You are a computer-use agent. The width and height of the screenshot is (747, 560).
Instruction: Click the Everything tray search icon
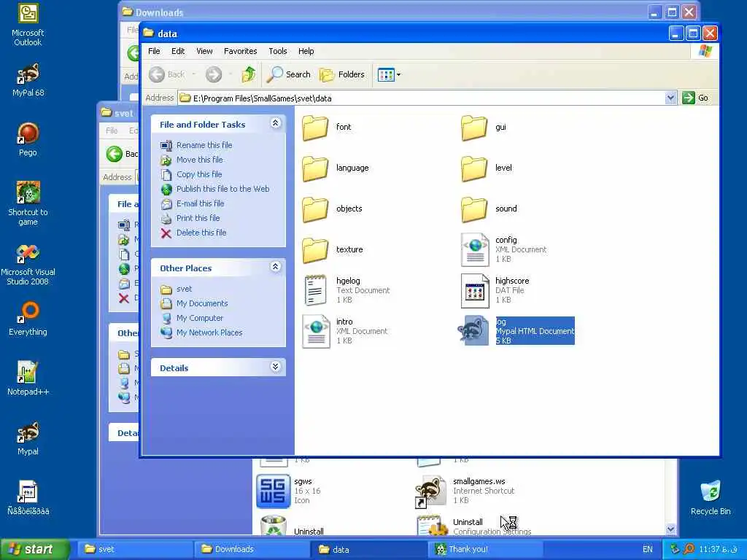pos(689,549)
